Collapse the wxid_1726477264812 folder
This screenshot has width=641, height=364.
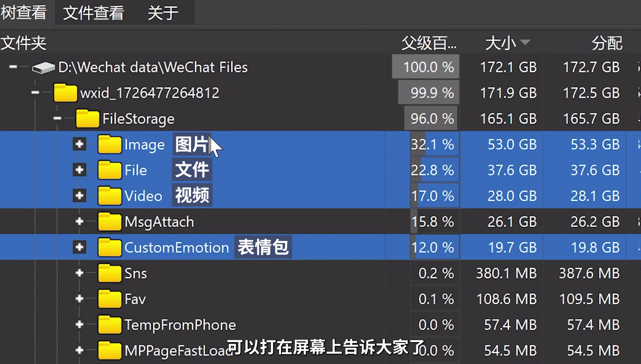click(35, 93)
